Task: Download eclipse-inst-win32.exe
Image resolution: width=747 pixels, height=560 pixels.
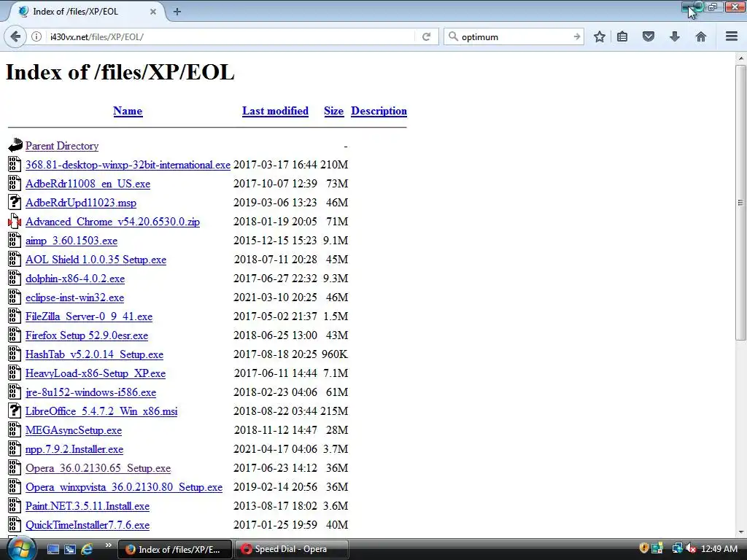Action: 75,297
